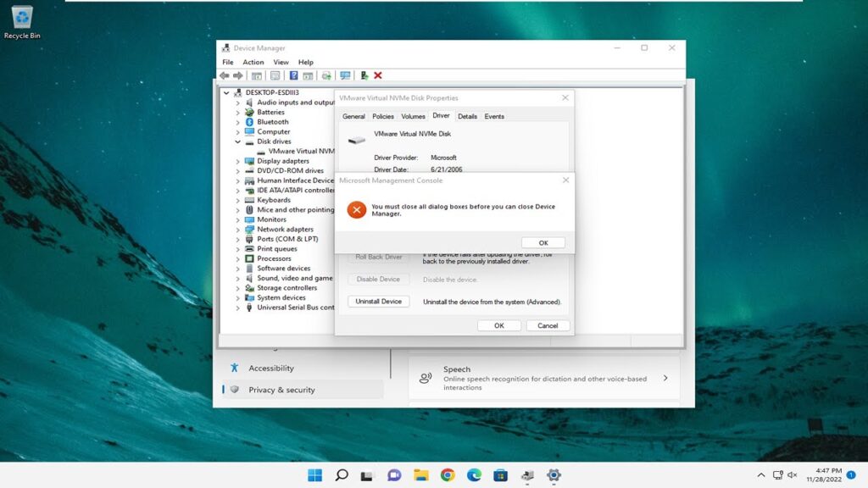Open File Explorer from the taskbar
The height and width of the screenshot is (488, 868).
tap(420, 474)
